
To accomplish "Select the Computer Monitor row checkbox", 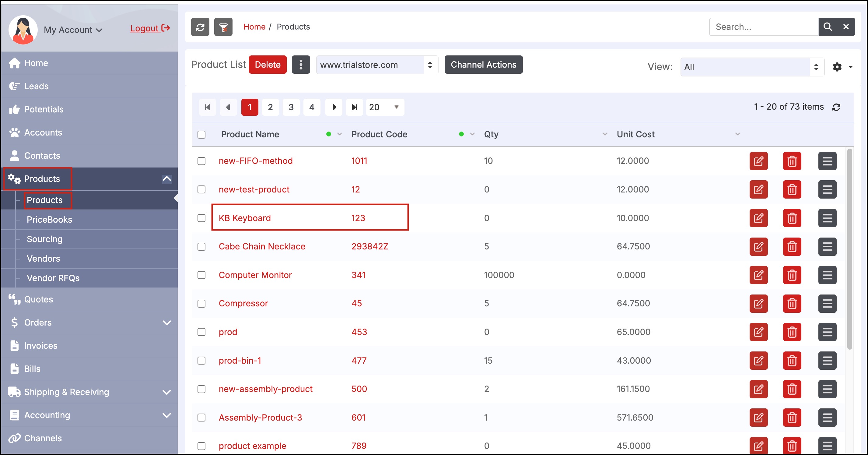I will (x=201, y=275).
